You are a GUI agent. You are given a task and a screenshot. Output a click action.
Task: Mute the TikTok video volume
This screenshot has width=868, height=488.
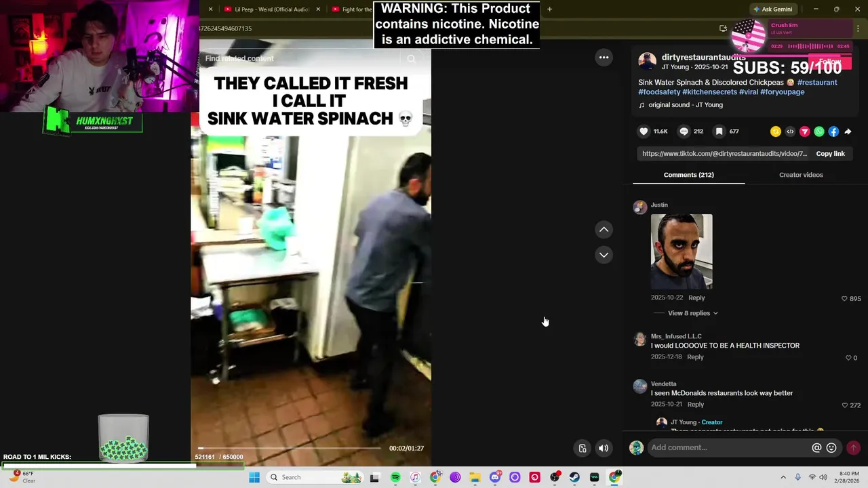tap(604, 448)
